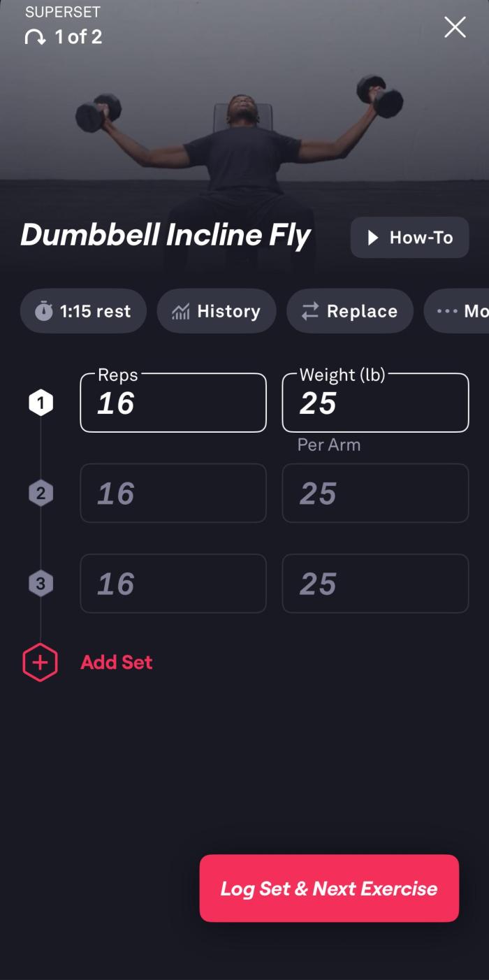Image resolution: width=489 pixels, height=980 pixels.
Task: Close the exercise screen with X icon
Action: [x=455, y=27]
